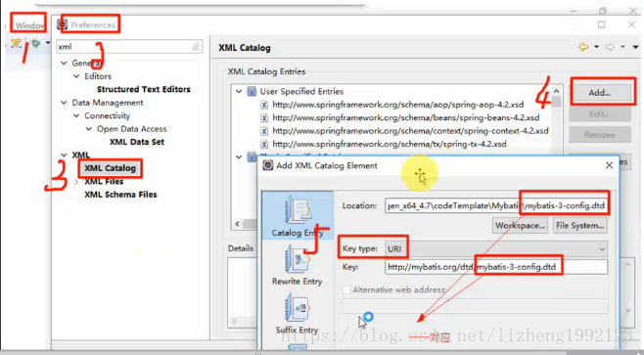Go back with the yellow arrow
Viewport: 644px width, 355px height.
(x=583, y=47)
